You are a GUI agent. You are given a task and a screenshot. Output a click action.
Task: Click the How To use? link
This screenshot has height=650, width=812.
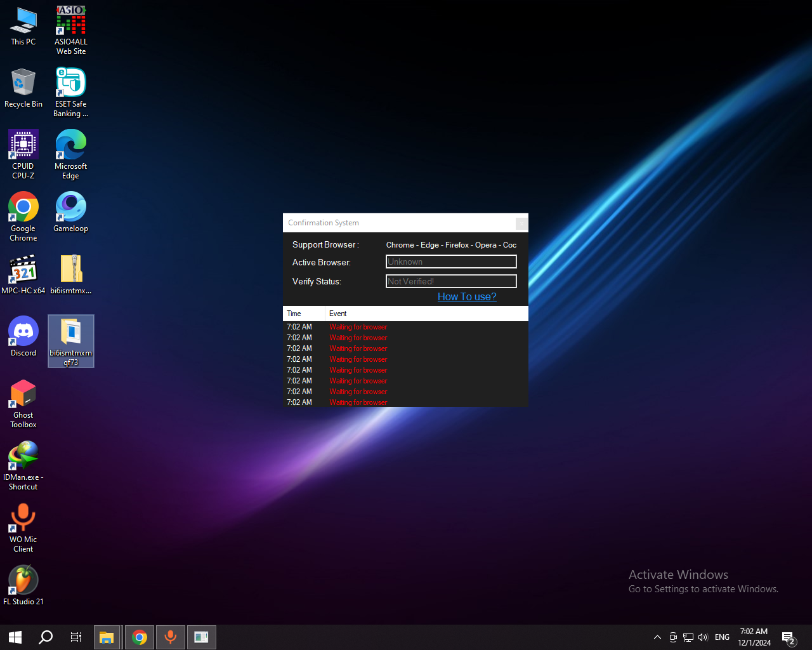(x=467, y=296)
